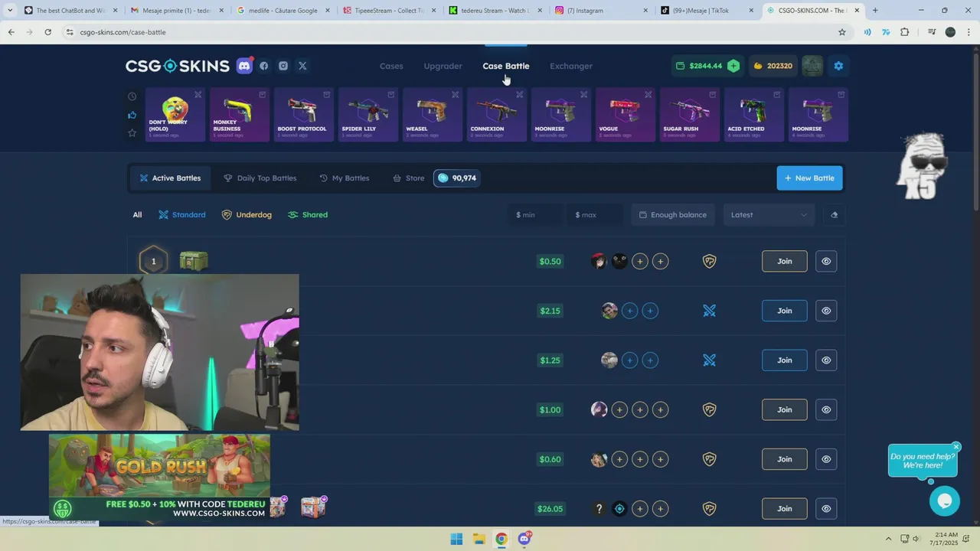View the underdog shield icon on $0.50 battle
This screenshot has height=551, width=980.
pos(710,261)
